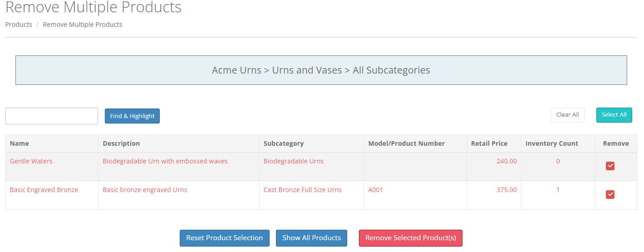Open the Products breadcrumb link
The width and height of the screenshot is (644, 252).
(19, 25)
